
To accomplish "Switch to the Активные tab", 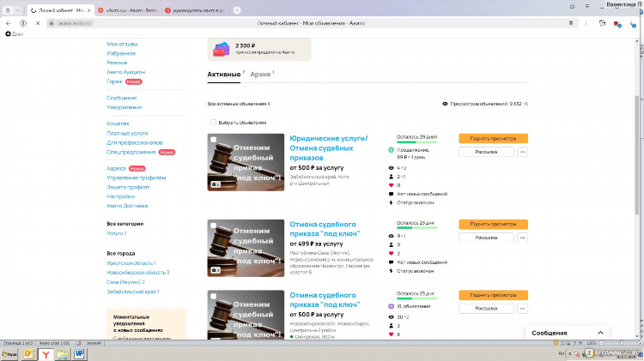I will tap(224, 75).
